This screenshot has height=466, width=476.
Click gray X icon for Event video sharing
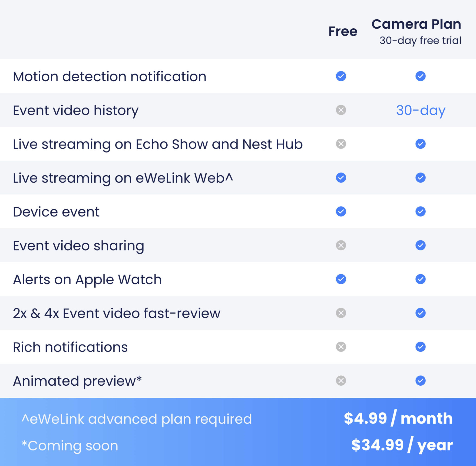click(x=341, y=245)
